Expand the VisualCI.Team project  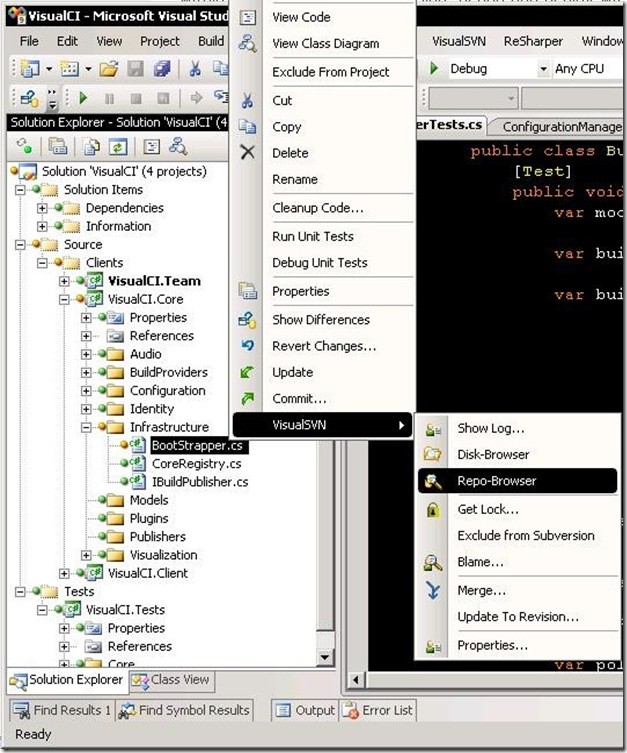tap(64, 281)
